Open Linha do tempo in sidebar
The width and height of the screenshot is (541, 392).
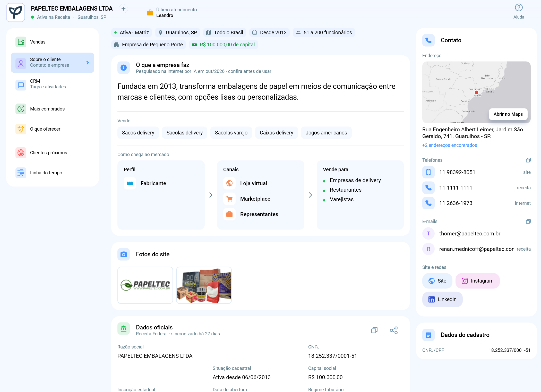tap(53, 173)
